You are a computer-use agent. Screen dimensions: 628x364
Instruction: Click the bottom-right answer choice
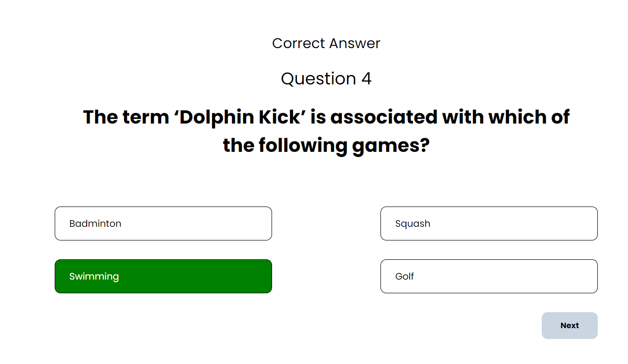pyautogui.click(x=489, y=276)
